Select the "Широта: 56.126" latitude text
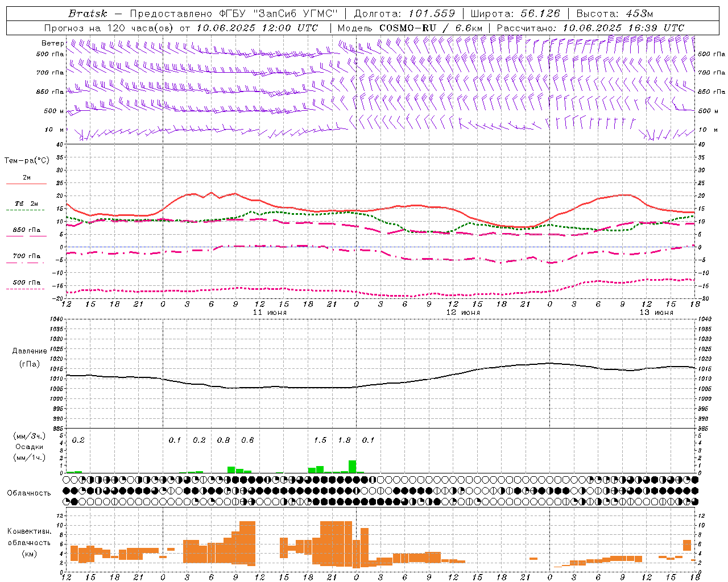 point(515,14)
